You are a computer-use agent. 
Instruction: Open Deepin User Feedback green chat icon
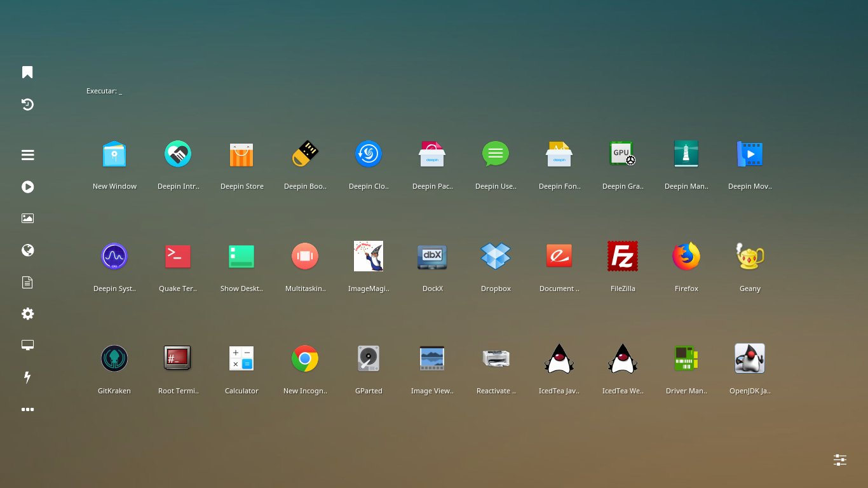click(x=496, y=154)
